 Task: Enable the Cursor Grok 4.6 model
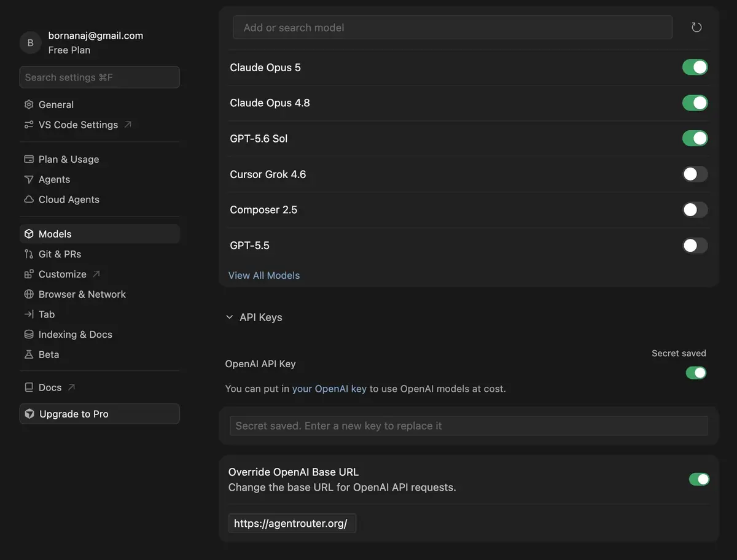pos(695,174)
